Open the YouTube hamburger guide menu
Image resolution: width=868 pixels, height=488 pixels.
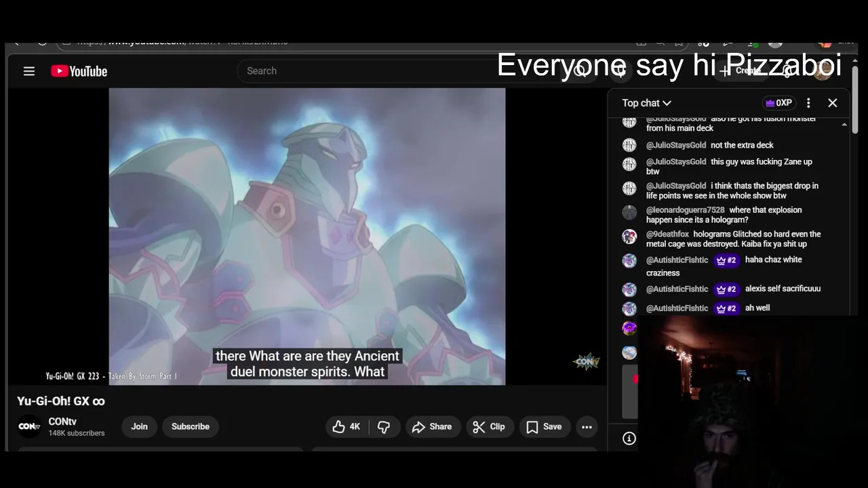coord(29,71)
